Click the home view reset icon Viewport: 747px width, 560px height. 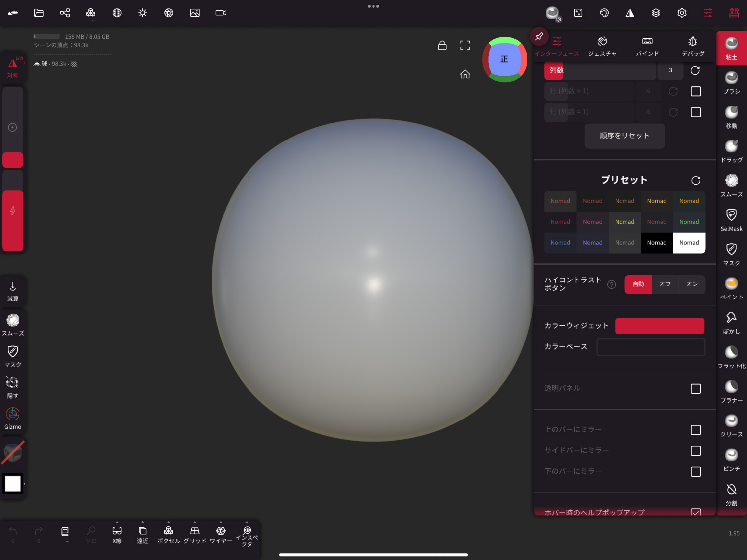(x=465, y=74)
